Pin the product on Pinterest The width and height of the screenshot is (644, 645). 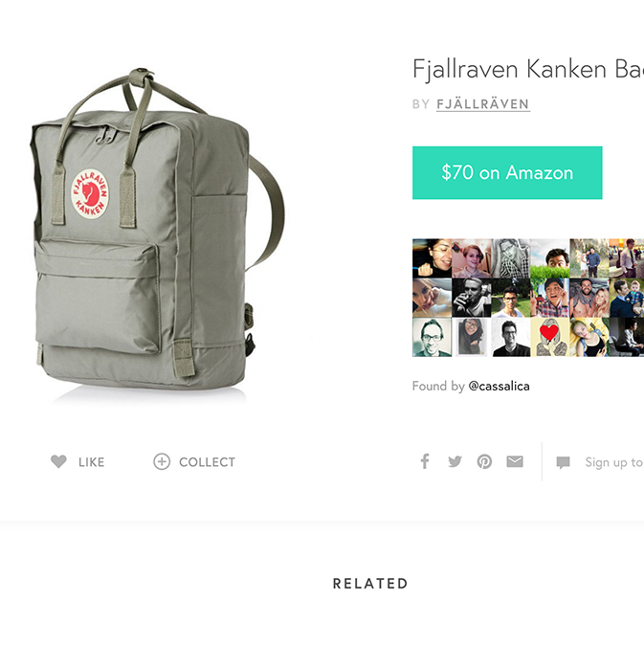(484, 461)
